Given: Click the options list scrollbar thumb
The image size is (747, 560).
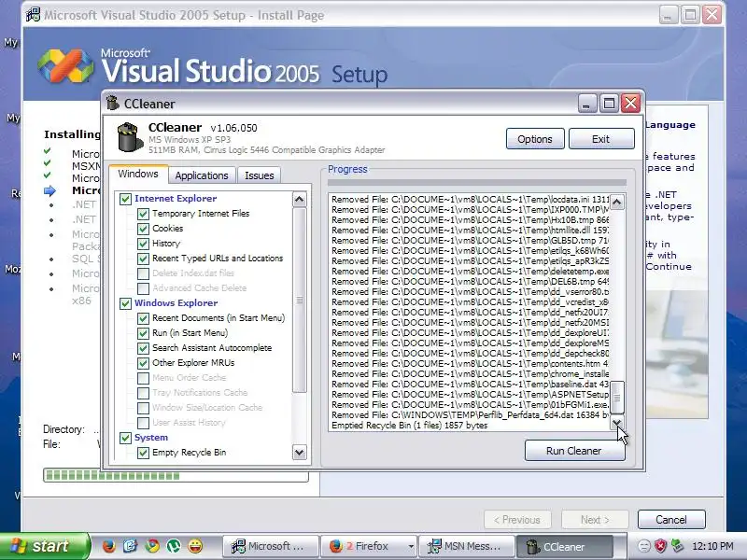Looking at the screenshot, I should [299, 300].
